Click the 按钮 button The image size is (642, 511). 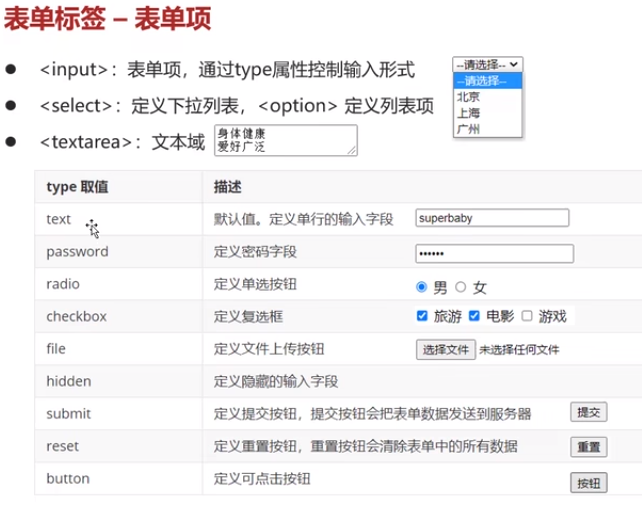pyautogui.click(x=588, y=483)
